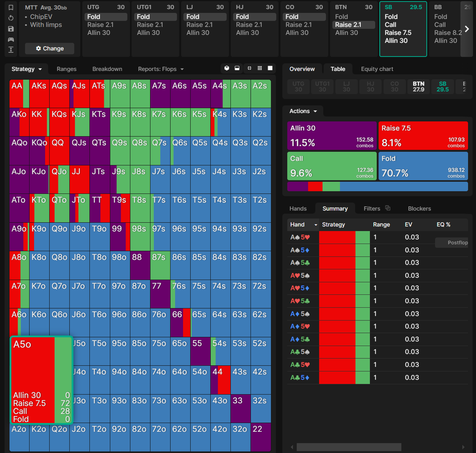Image resolution: width=476 pixels, height=453 pixels.
Task: Click the Postflop button
Action: 454,242
